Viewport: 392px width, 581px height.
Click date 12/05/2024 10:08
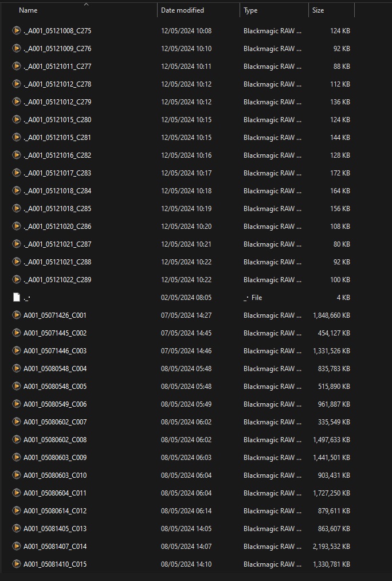pos(186,31)
